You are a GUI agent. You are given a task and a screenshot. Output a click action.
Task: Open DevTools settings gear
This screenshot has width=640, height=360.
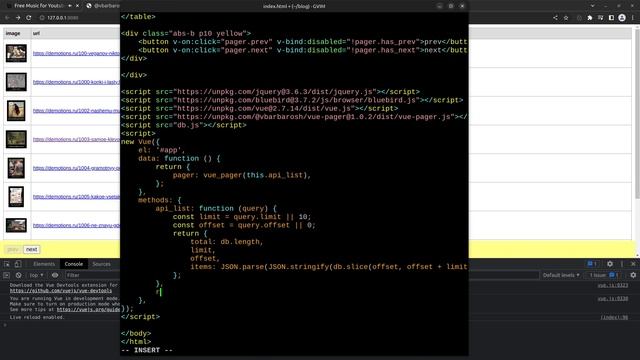click(610, 264)
